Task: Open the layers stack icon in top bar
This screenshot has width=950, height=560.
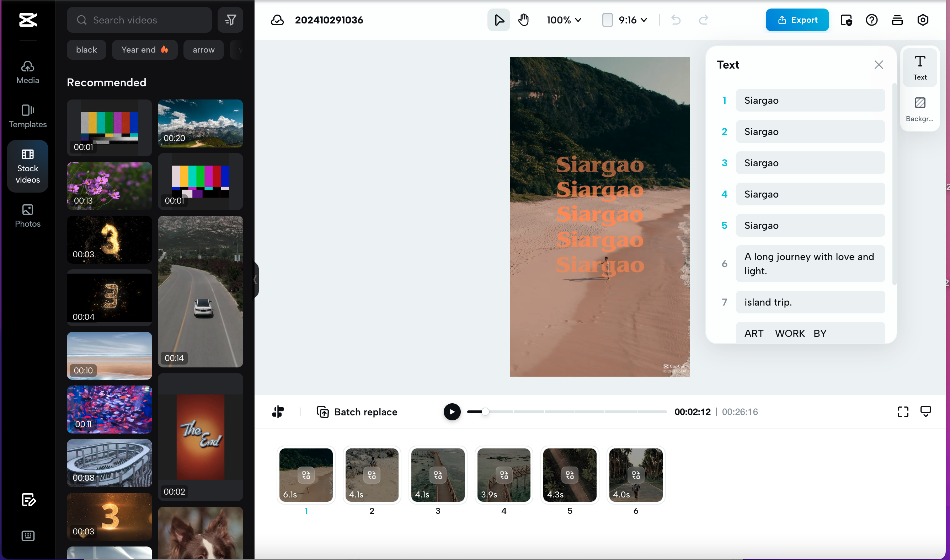Action: click(897, 20)
